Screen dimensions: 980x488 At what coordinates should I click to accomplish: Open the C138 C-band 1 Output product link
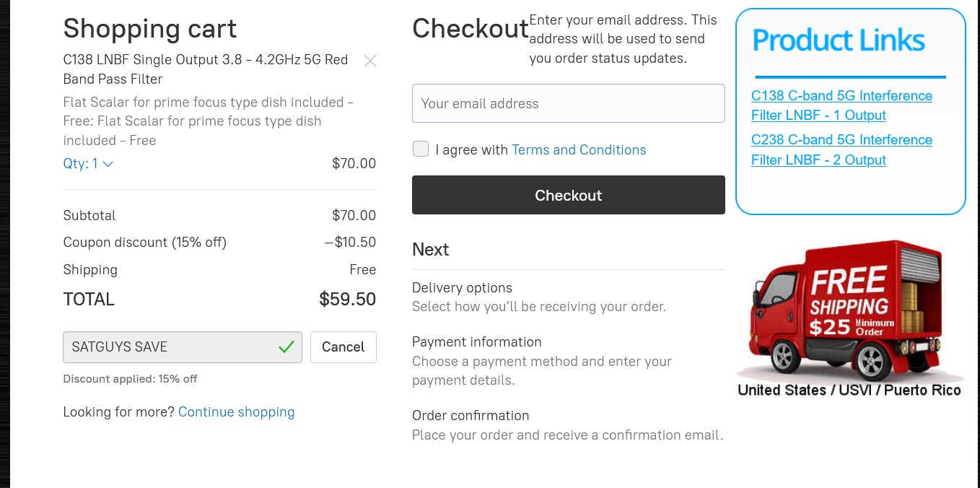click(841, 105)
